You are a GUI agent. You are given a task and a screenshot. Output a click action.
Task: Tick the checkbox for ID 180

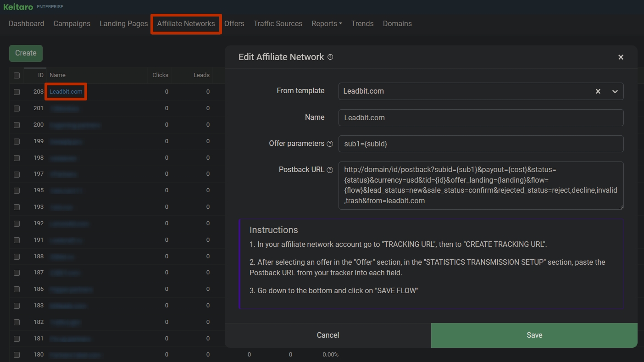17,355
